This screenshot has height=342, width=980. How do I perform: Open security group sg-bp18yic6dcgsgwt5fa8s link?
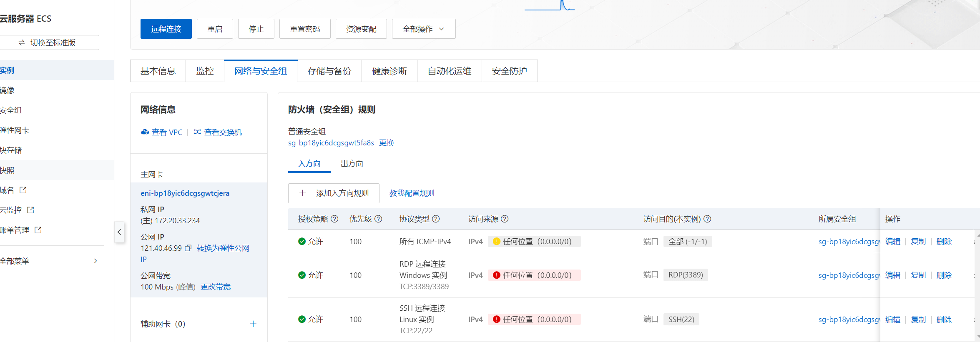coord(331,143)
